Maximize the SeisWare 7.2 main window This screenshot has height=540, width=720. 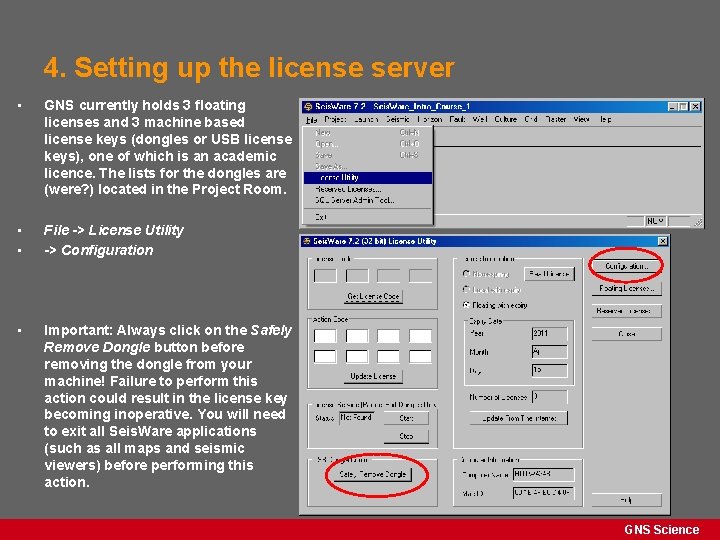(684, 107)
